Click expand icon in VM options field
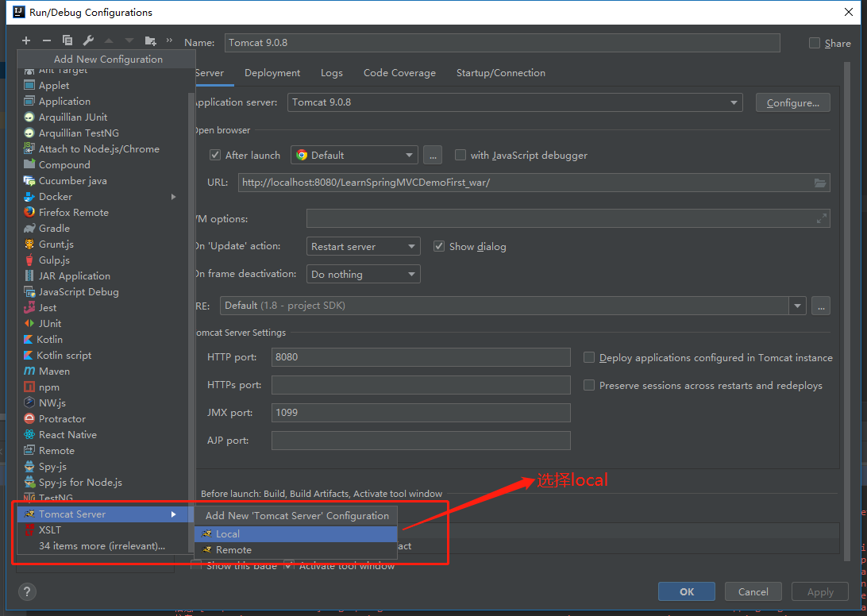The height and width of the screenshot is (616, 867). pyautogui.click(x=822, y=218)
